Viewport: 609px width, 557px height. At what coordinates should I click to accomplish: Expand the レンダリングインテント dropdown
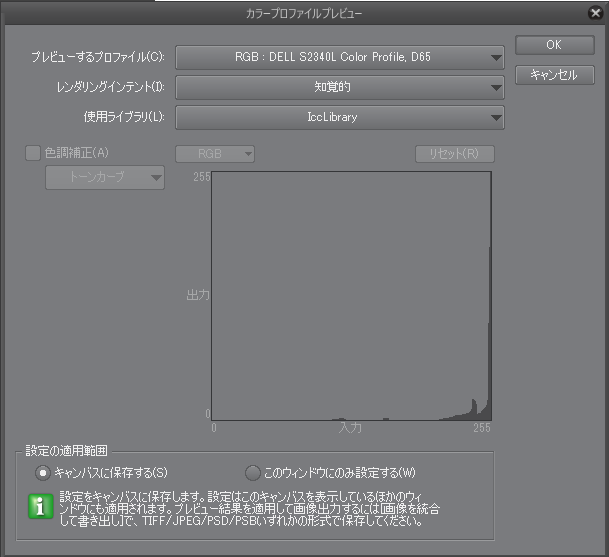[340, 87]
